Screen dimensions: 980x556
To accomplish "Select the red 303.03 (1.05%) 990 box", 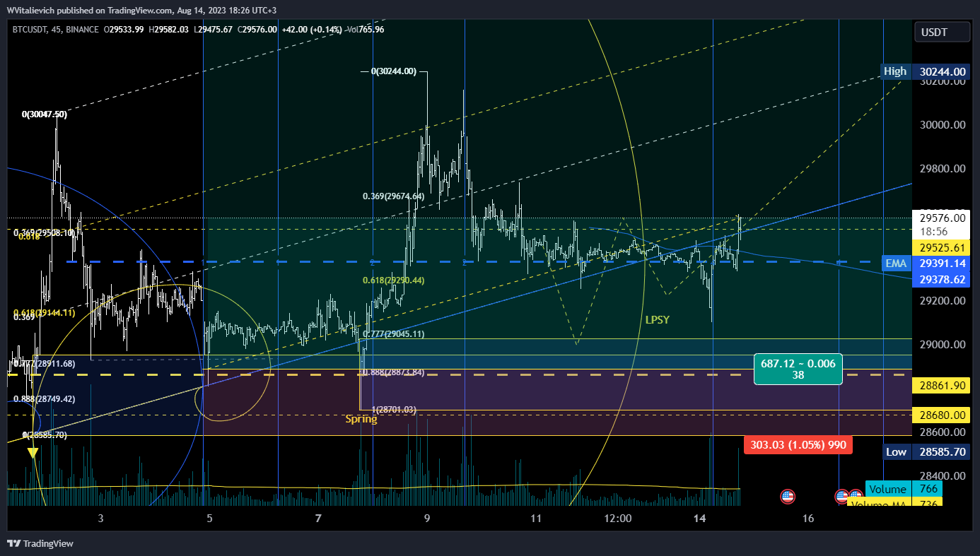I will point(798,445).
